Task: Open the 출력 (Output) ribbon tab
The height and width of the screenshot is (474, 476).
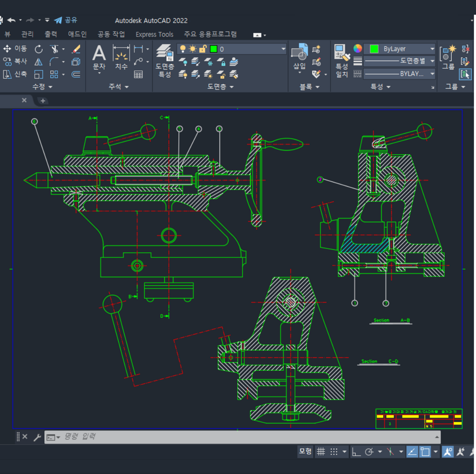Action: 51,34
